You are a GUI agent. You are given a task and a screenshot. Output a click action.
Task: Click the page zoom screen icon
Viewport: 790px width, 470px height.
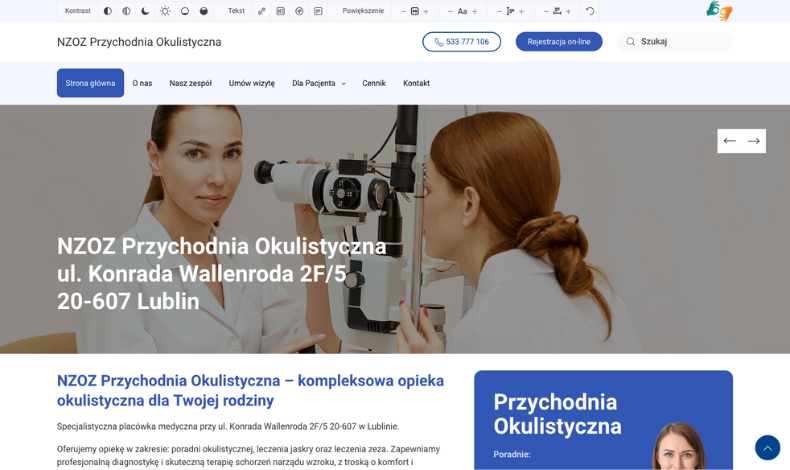415,11
